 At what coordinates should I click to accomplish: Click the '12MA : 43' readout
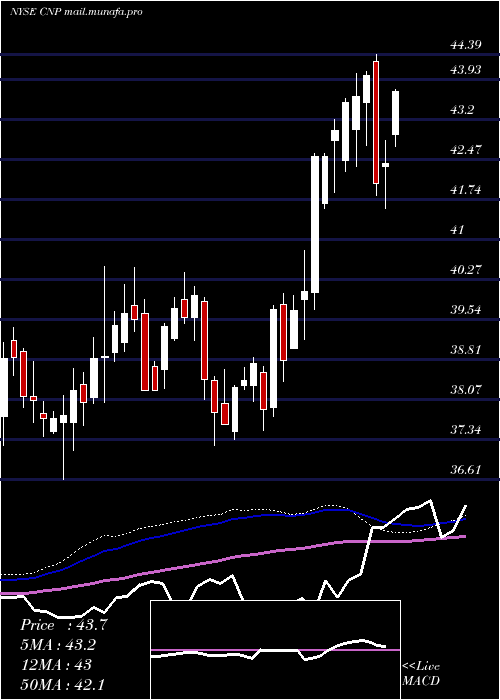(56, 664)
